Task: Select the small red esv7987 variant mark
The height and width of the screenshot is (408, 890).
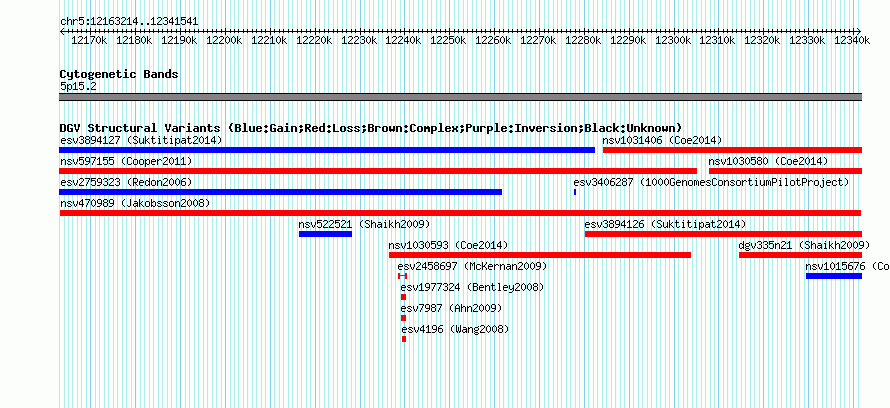Action: [x=404, y=318]
